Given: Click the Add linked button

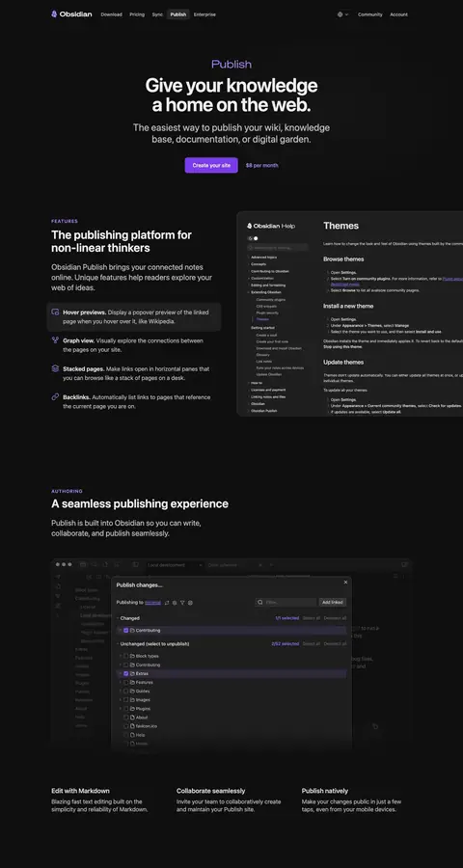Looking at the screenshot, I should tap(333, 602).
